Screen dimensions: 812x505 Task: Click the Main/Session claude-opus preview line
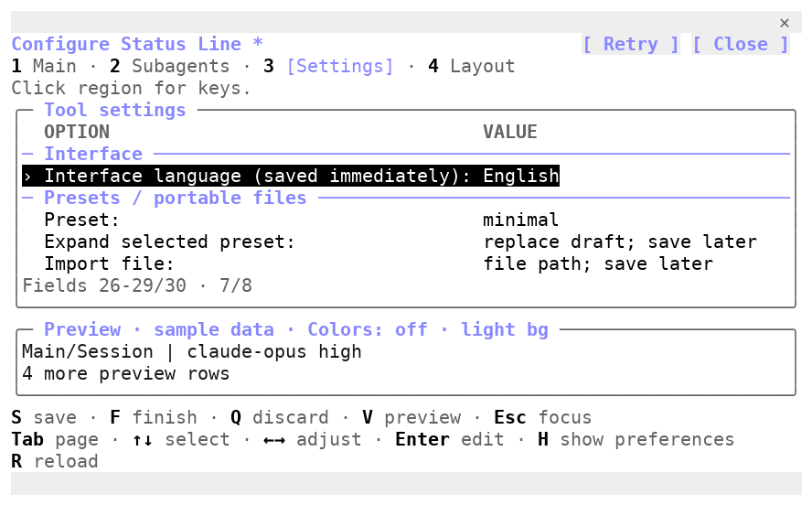point(192,351)
